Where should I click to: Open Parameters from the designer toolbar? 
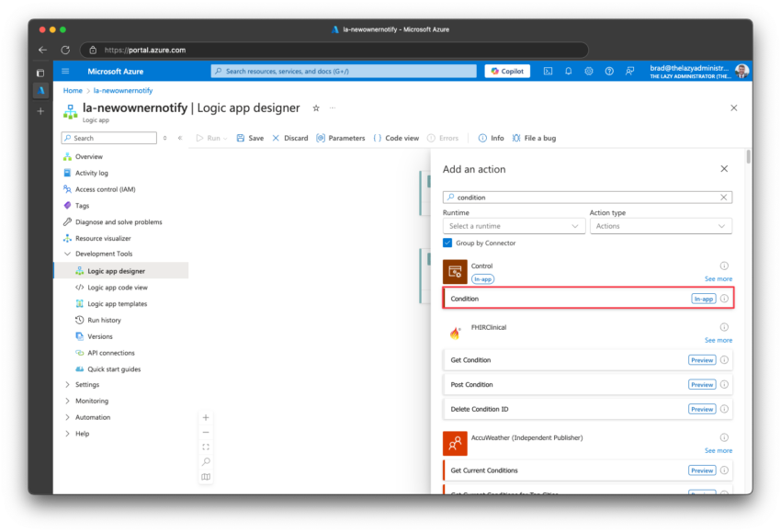click(341, 138)
